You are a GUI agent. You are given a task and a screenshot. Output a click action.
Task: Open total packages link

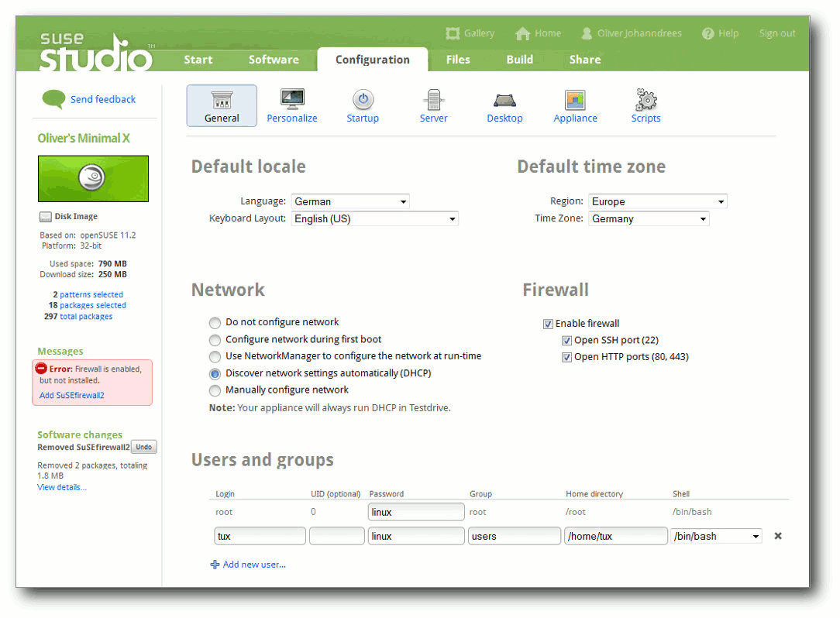click(86, 317)
